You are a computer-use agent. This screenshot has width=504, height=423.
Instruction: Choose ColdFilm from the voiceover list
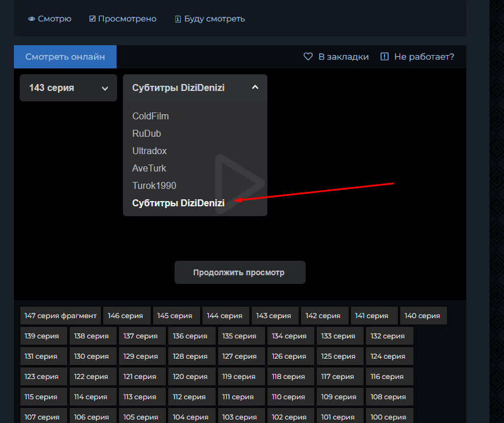151,116
